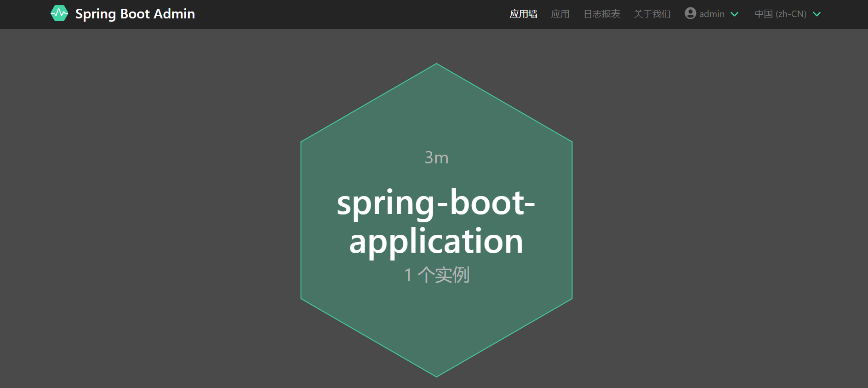Open the 中国 (zh-CN) language selector
The width and height of the screenshot is (868, 388).
788,14
